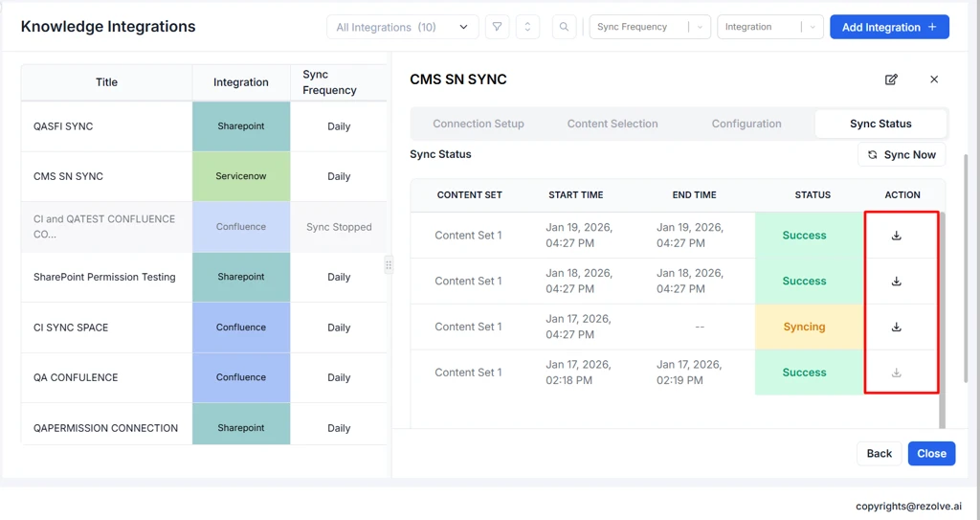The width and height of the screenshot is (980, 520).
Task: Download log for the Syncing row
Action: [897, 327]
